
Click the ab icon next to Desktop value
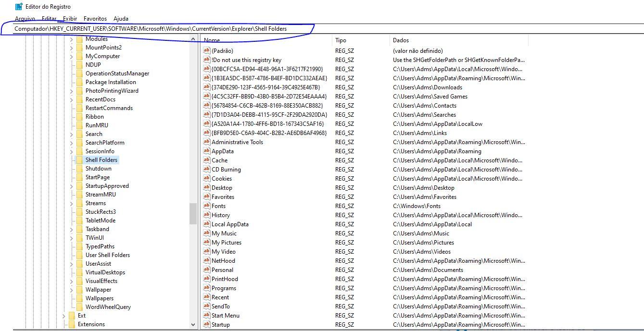[x=207, y=187]
